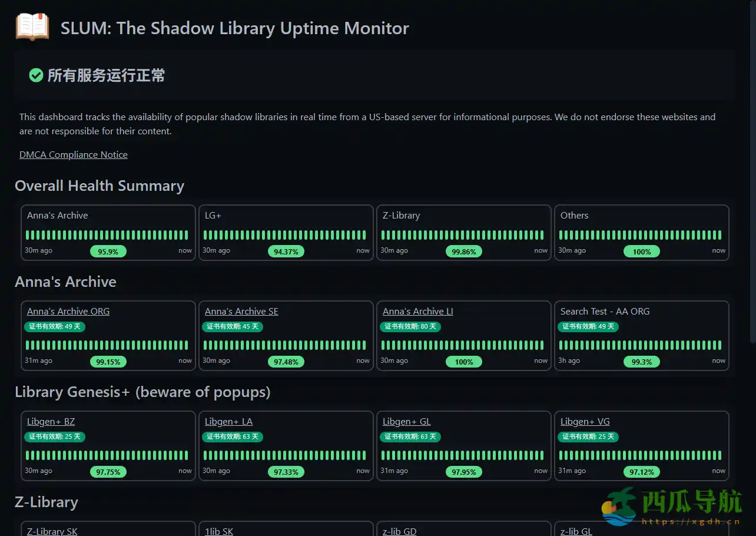The height and width of the screenshot is (536, 756).
Task: Open the Anna's Archive ORG link
Action: (x=68, y=312)
